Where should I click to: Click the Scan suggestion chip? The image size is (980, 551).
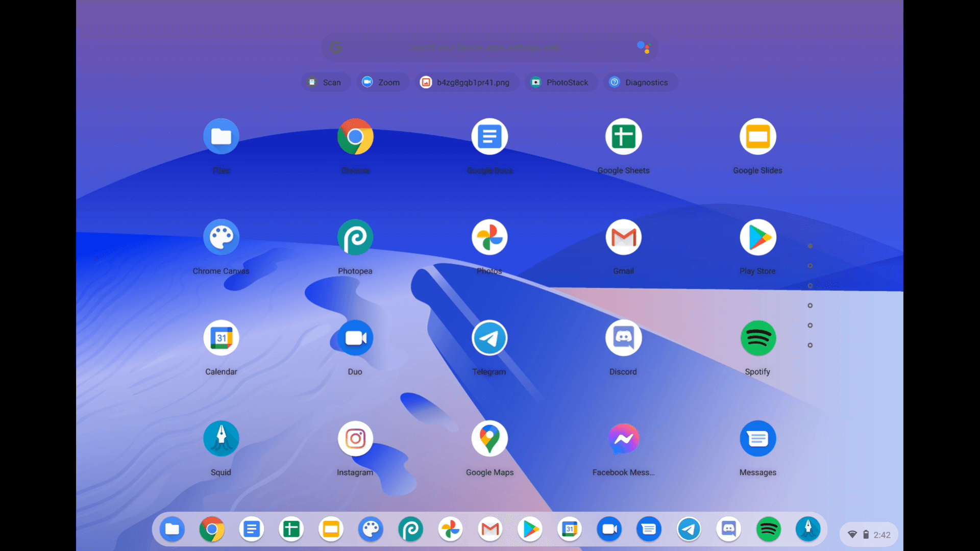325,82
